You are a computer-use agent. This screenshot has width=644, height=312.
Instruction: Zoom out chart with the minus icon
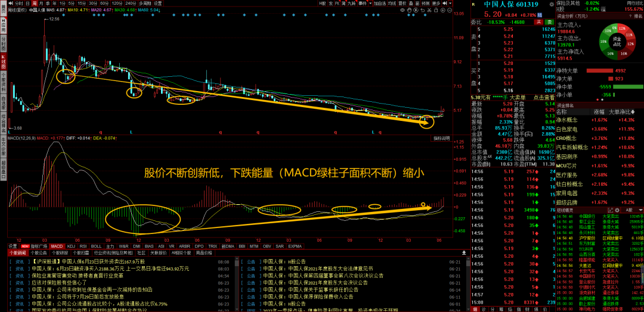[450, 10]
